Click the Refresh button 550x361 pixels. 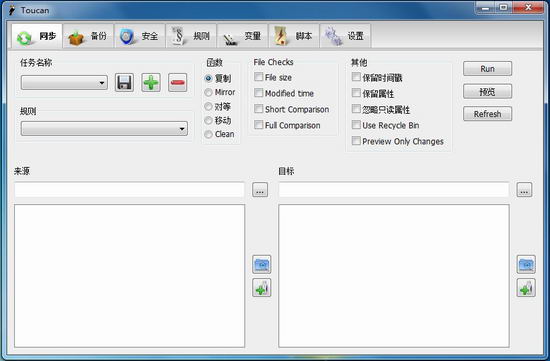tap(487, 114)
